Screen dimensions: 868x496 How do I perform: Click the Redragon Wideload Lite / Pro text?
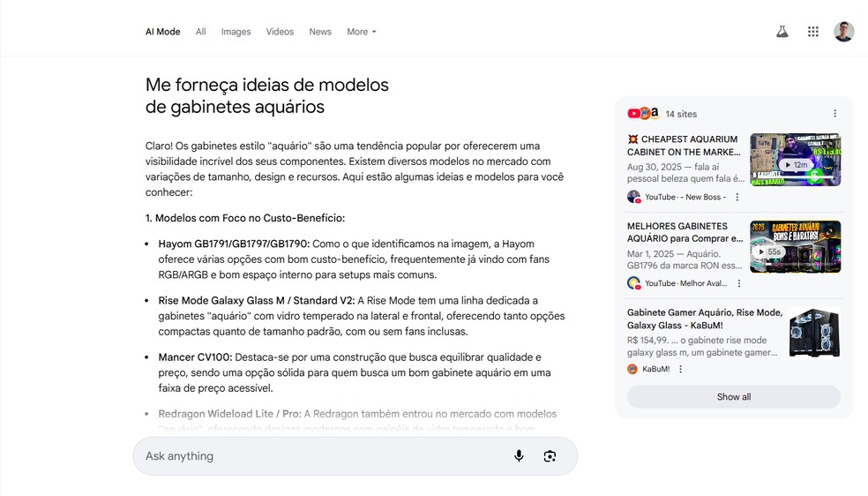coord(229,414)
